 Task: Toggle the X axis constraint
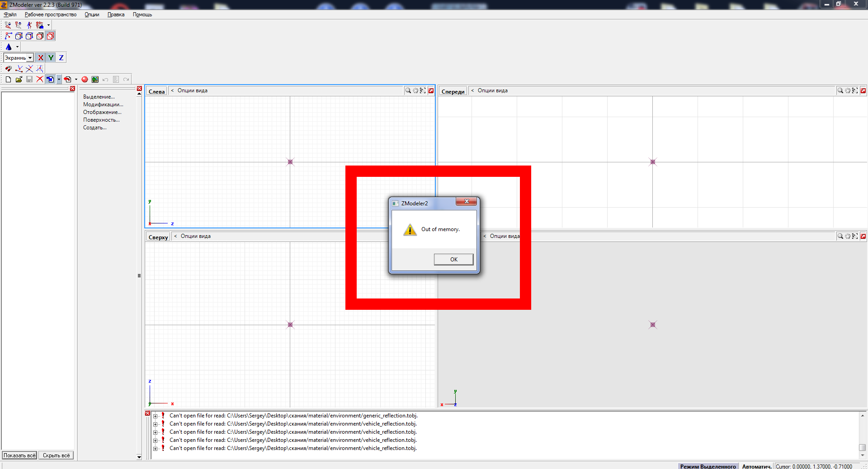click(x=41, y=57)
